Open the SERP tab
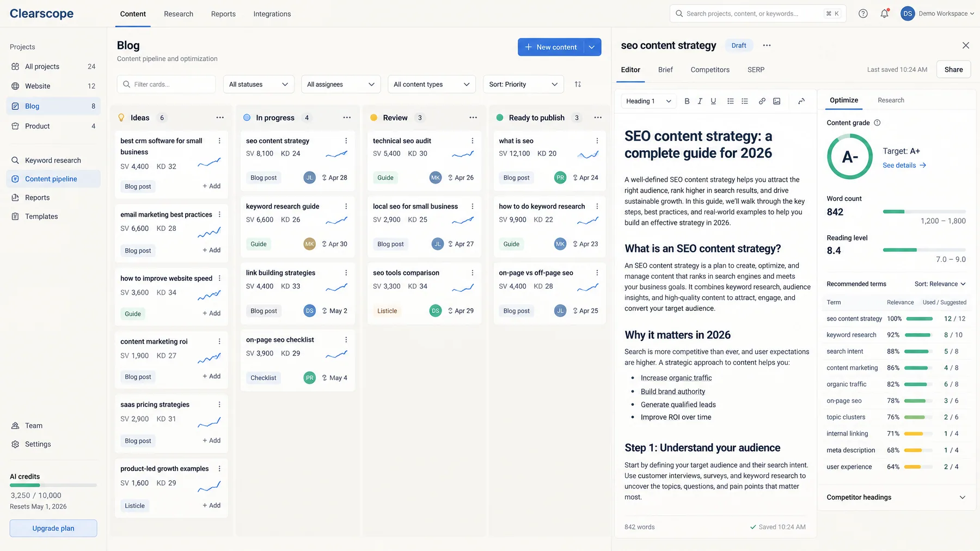This screenshot has height=551, width=980. point(756,70)
